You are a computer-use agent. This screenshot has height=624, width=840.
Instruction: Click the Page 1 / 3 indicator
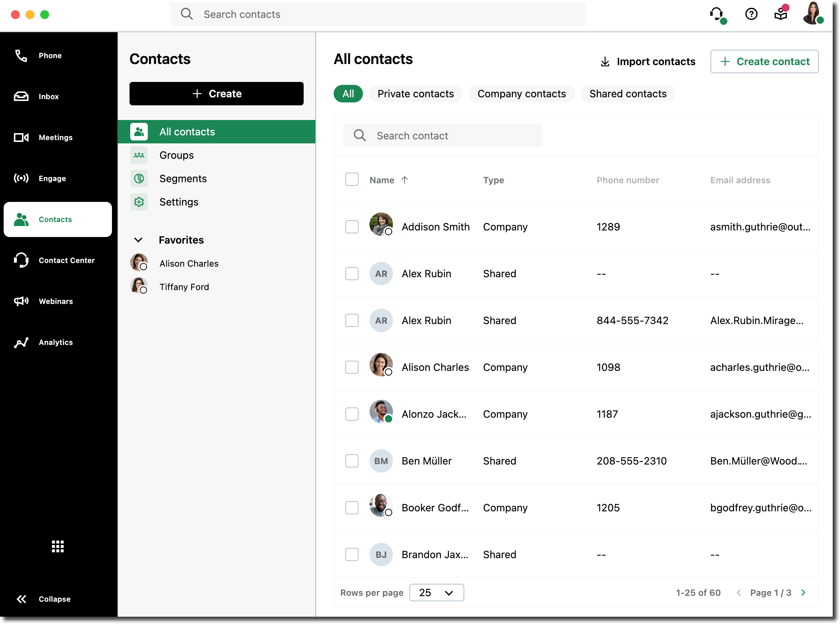(771, 593)
